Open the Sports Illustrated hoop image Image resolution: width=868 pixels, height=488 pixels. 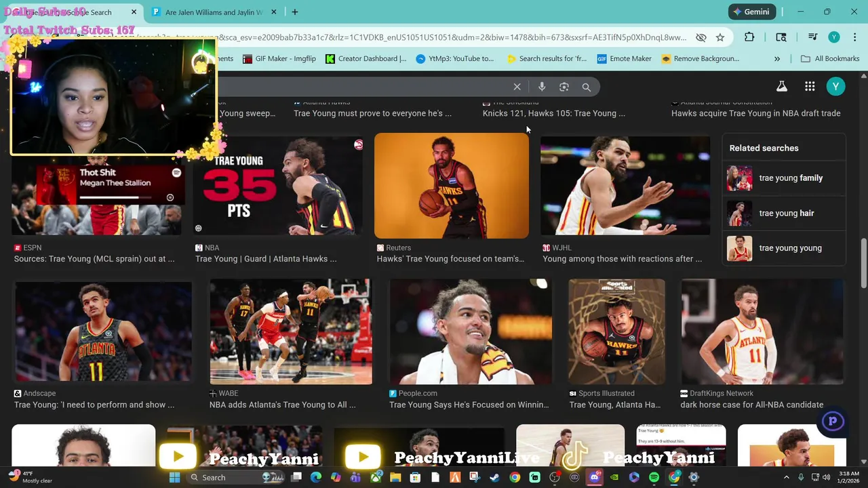coord(616,331)
